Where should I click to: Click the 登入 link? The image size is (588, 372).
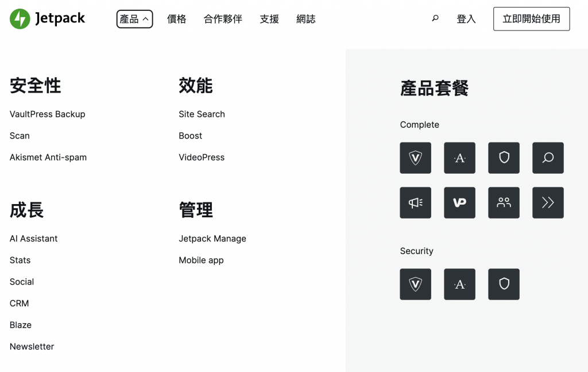click(466, 19)
